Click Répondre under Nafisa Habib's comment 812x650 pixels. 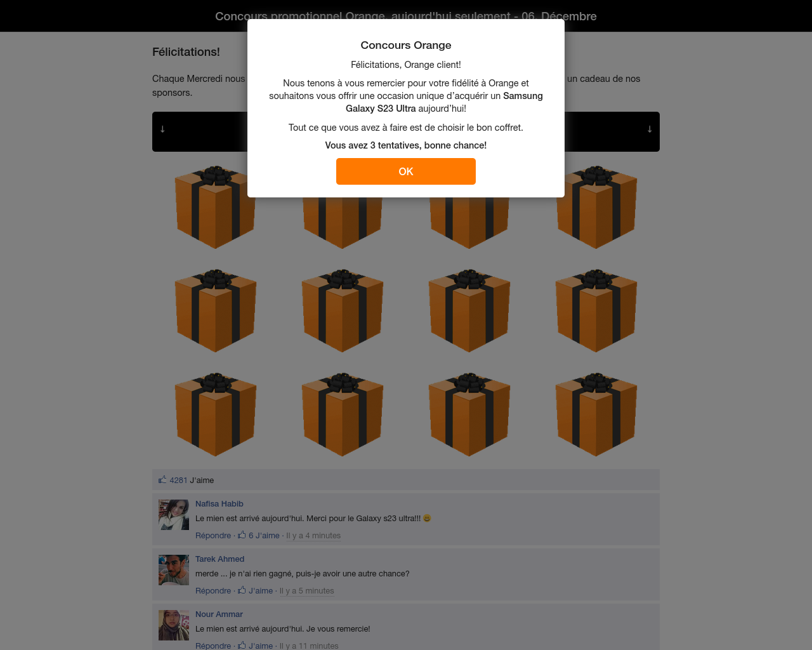pos(213,535)
